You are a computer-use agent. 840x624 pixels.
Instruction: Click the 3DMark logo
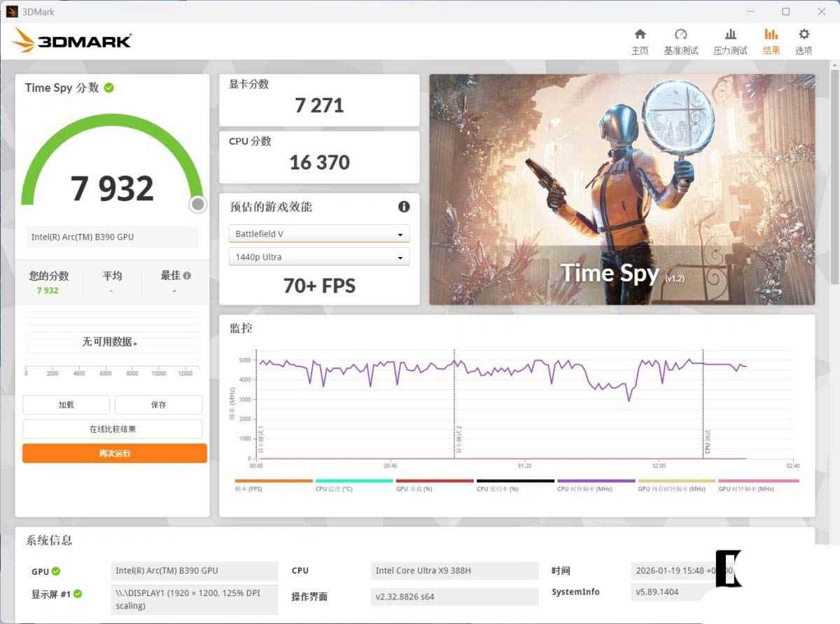tap(71, 41)
